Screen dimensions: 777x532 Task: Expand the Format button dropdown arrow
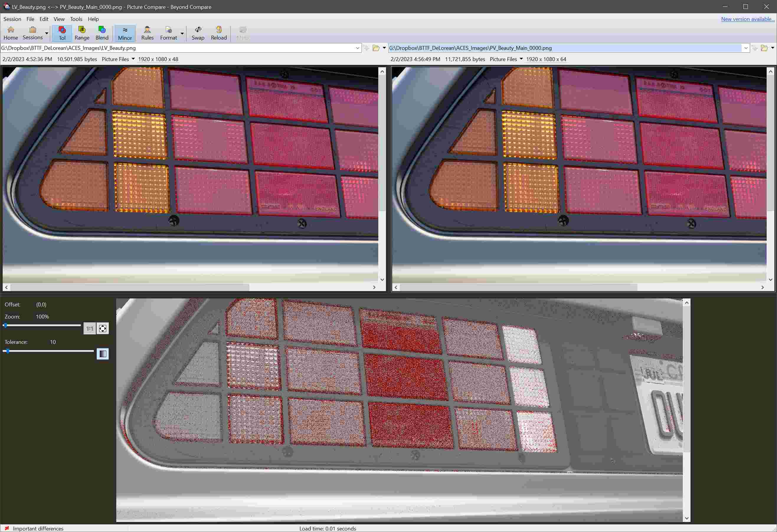[181, 33]
